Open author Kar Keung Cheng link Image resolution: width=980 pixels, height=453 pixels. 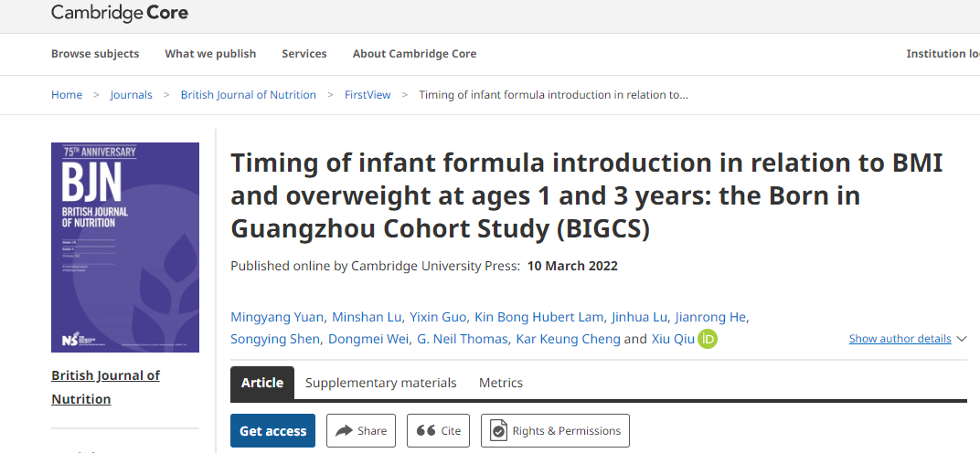click(x=568, y=339)
